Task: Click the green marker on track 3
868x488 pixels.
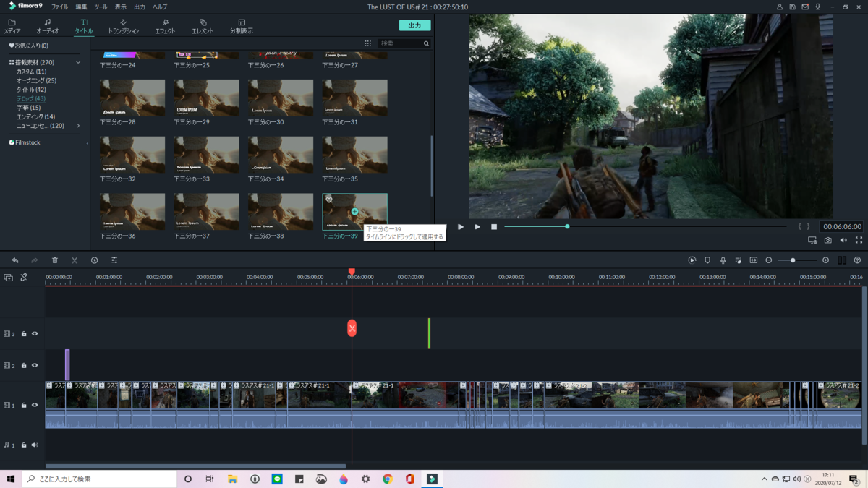Action: point(429,333)
